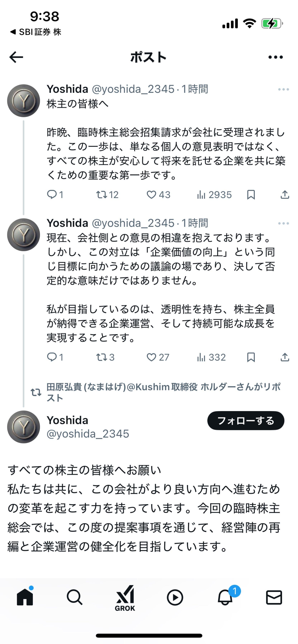Like the post with 43 likes
Screen dimensions: 298x644
152,195
